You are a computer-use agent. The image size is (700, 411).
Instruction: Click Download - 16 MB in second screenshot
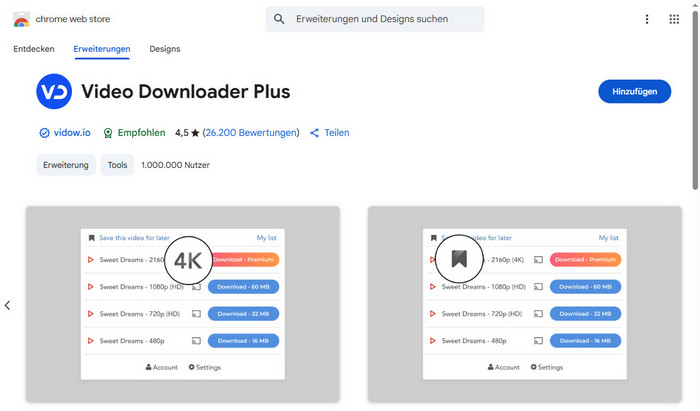585,341
